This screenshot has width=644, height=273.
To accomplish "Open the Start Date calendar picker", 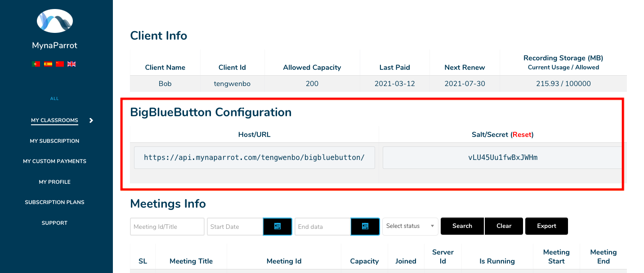I will click(x=277, y=226).
